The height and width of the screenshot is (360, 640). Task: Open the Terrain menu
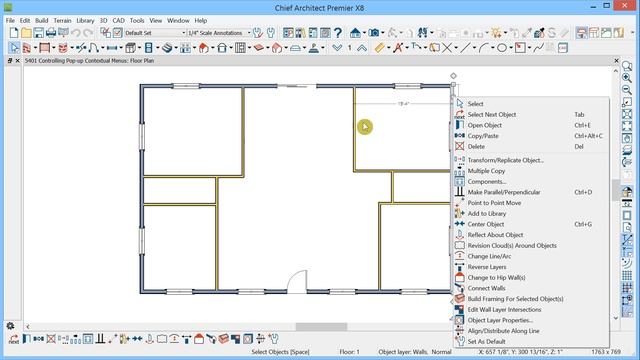(x=62, y=20)
